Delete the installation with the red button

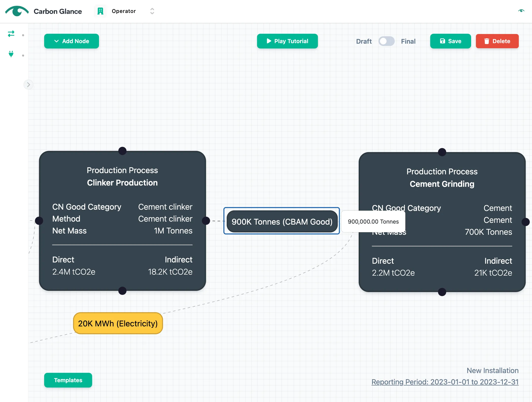pyautogui.click(x=497, y=41)
